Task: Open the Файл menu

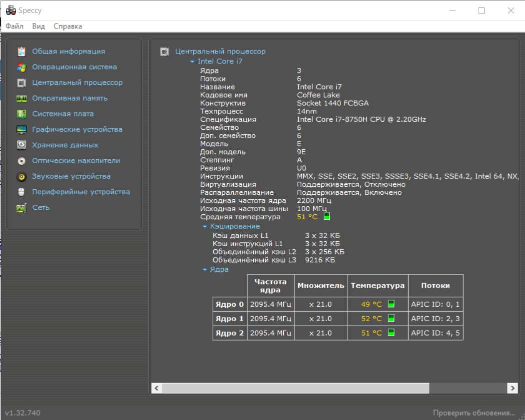Action: click(x=14, y=26)
